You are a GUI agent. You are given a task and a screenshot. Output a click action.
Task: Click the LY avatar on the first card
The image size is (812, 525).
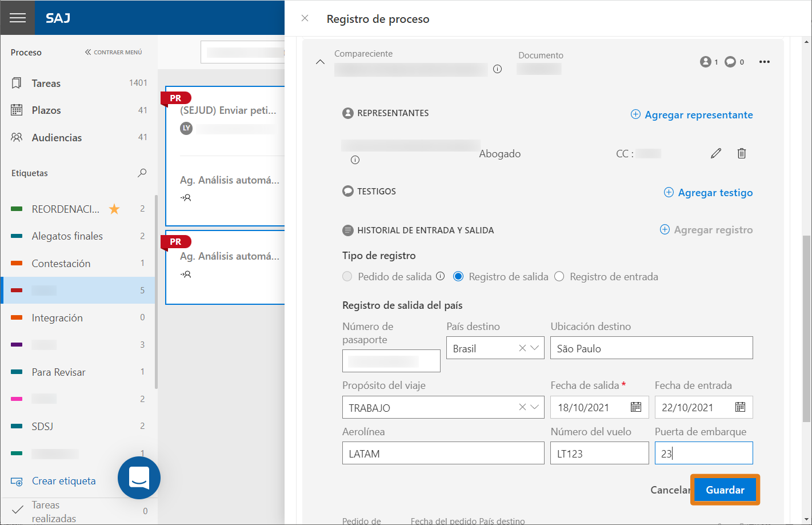[186, 128]
